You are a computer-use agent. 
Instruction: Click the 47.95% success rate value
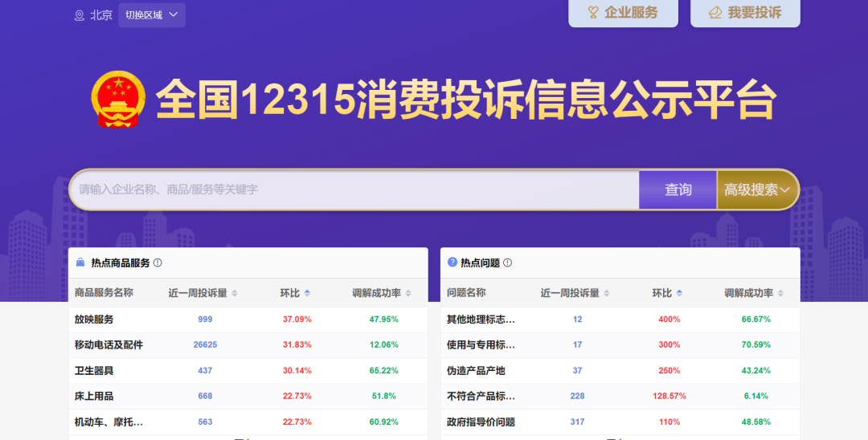pyautogui.click(x=383, y=320)
